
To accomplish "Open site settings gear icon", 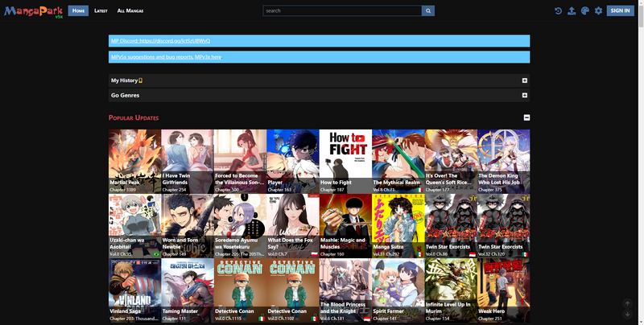I will (598, 11).
